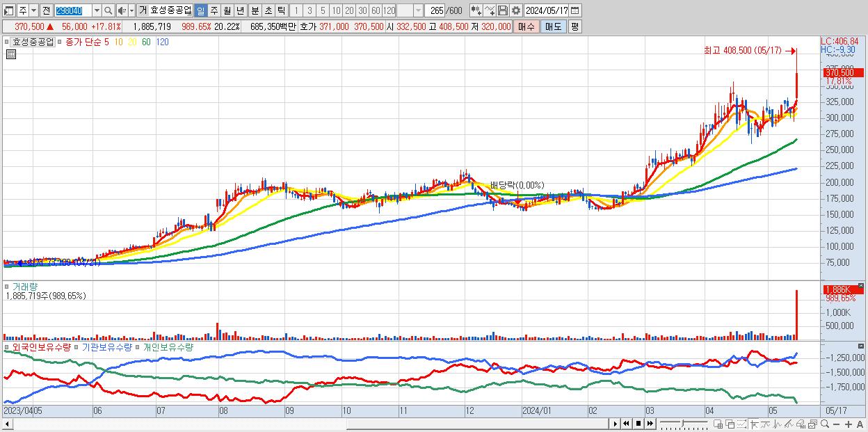Image resolution: width=868 pixels, height=432 pixels.
Task: Open the 외국인보유수량 indicator label
Action: pos(42,346)
